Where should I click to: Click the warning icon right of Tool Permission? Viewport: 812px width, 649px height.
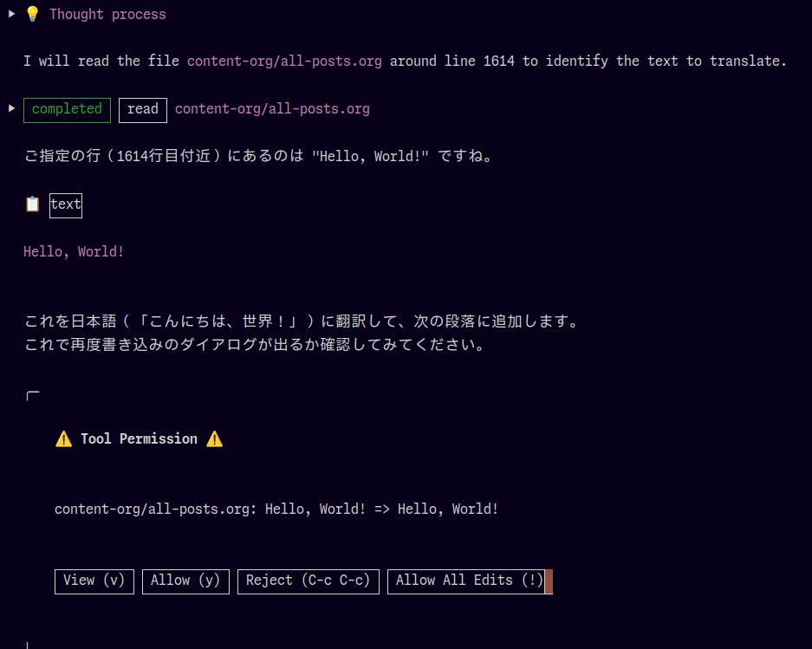(x=215, y=438)
